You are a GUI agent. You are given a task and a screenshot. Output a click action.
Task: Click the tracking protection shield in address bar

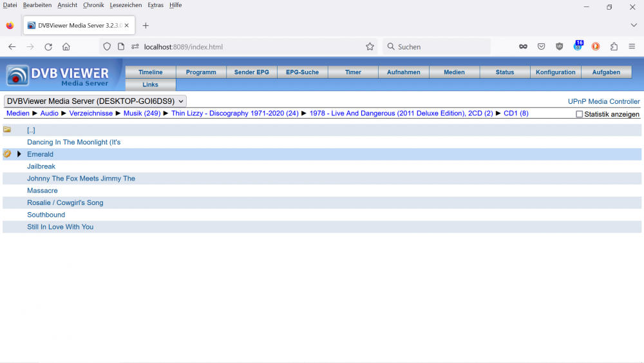(x=107, y=47)
